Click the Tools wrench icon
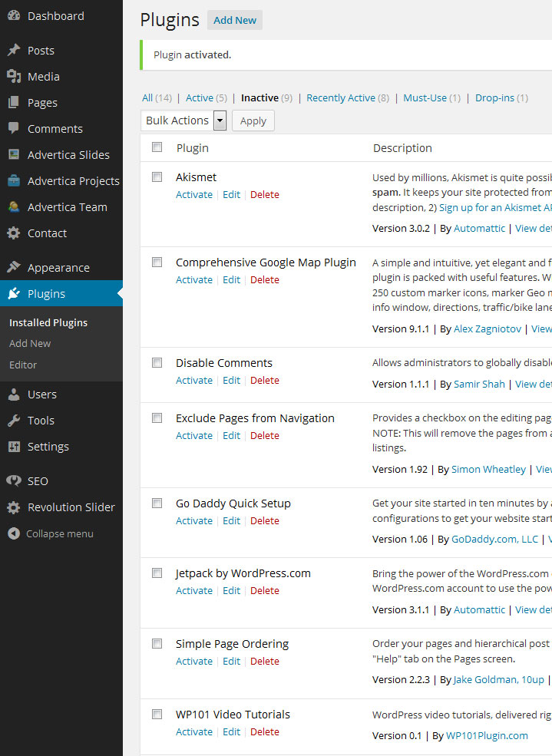This screenshot has width=552, height=756. click(14, 420)
